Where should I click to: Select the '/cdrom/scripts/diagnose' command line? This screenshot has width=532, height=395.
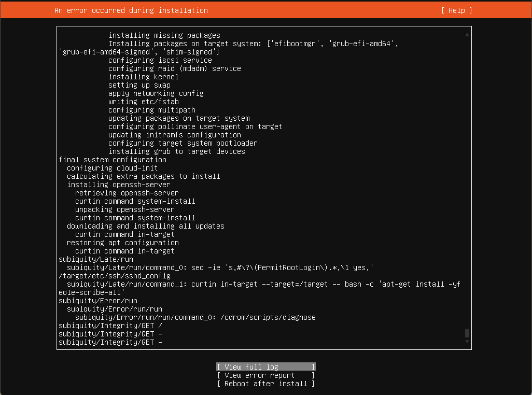(195, 317)
